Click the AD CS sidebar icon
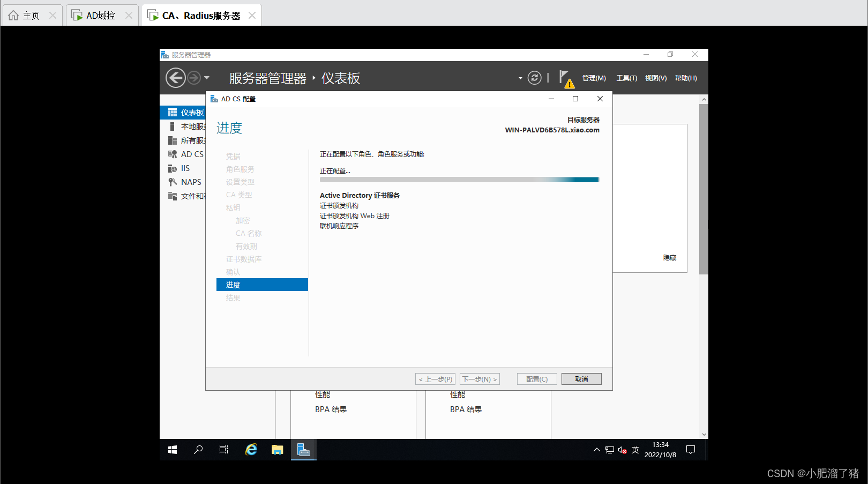Screen dimensions: 868x484 172,154
